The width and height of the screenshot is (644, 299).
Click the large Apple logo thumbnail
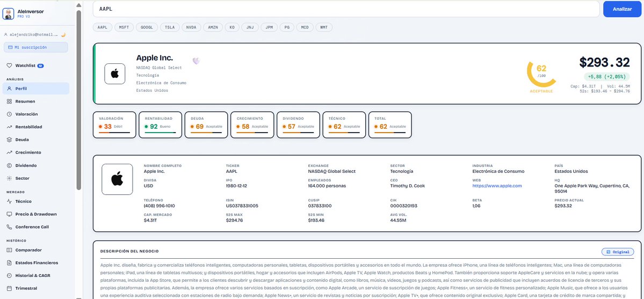[117, 179]
